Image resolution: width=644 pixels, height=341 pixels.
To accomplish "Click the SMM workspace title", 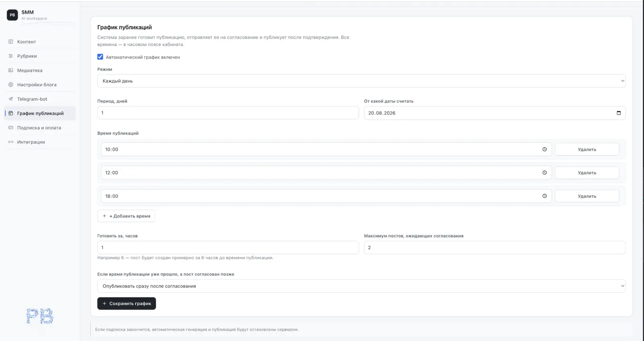I will [27, 12].
